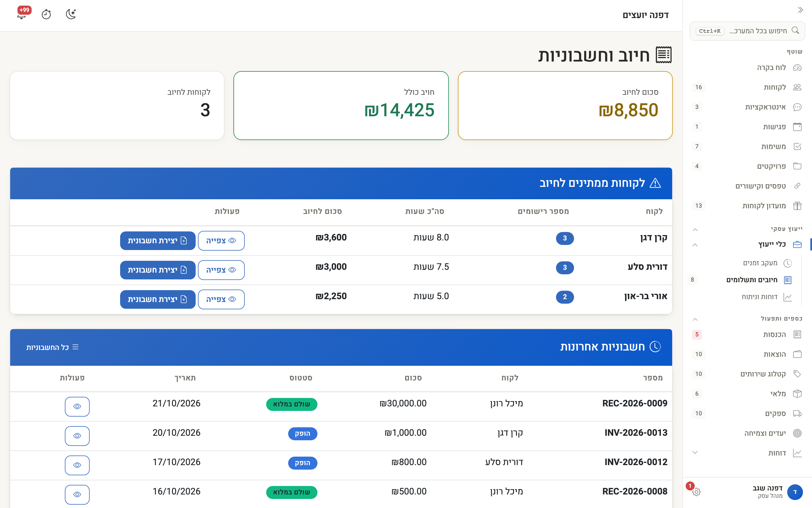Click the warning icon beside לקוחות ממתינים לחיוב
The width and height of the screenshot is (812, 508).
point(655,183)
